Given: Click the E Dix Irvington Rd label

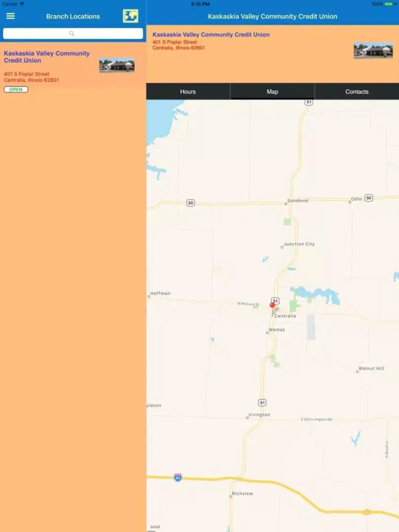Looking at the screenshot, I should click(x=317, y=419).
